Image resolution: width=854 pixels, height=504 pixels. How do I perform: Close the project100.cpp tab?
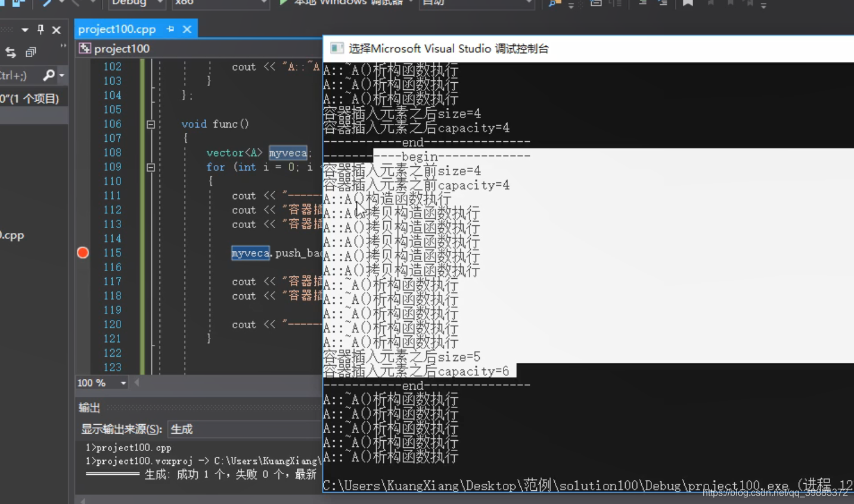(x=187, y=29)
